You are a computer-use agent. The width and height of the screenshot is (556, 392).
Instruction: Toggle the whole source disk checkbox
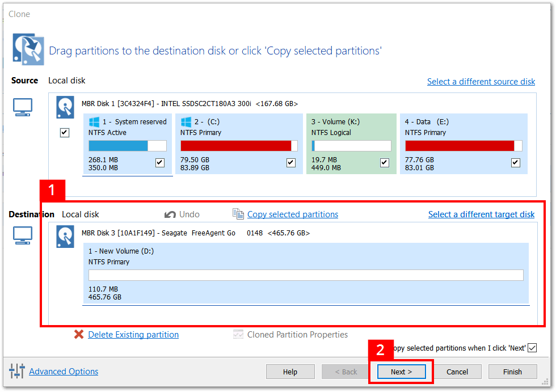pos(65,133)
